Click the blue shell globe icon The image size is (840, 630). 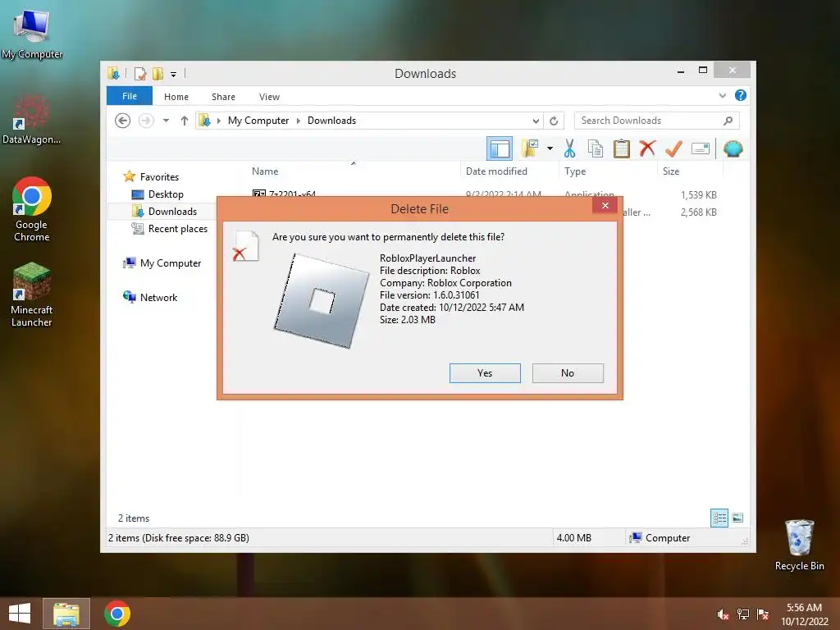click(733, 148)
